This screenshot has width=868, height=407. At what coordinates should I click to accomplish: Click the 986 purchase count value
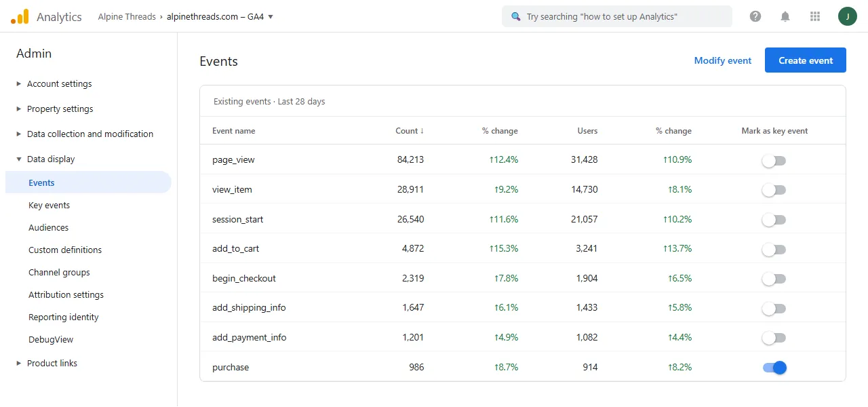click(x=416, y=367)
